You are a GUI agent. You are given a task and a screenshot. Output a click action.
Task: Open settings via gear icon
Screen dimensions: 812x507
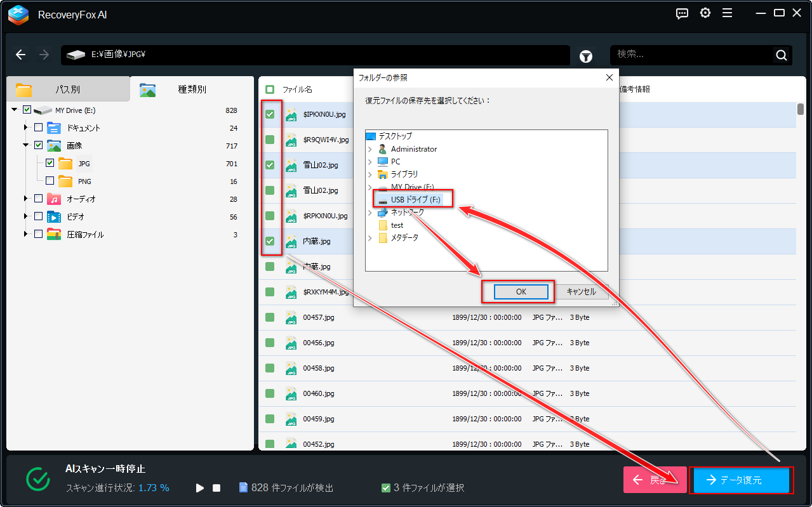coord(705,14)
